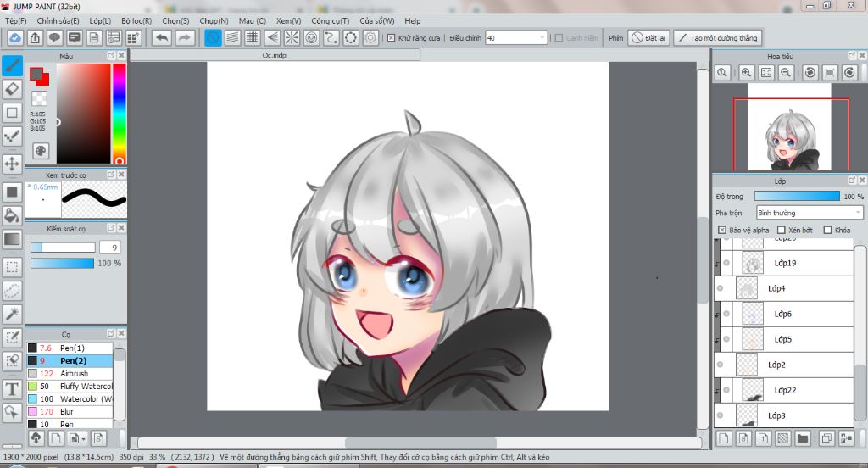Select the Lớp22 layer

pos(787,391)
